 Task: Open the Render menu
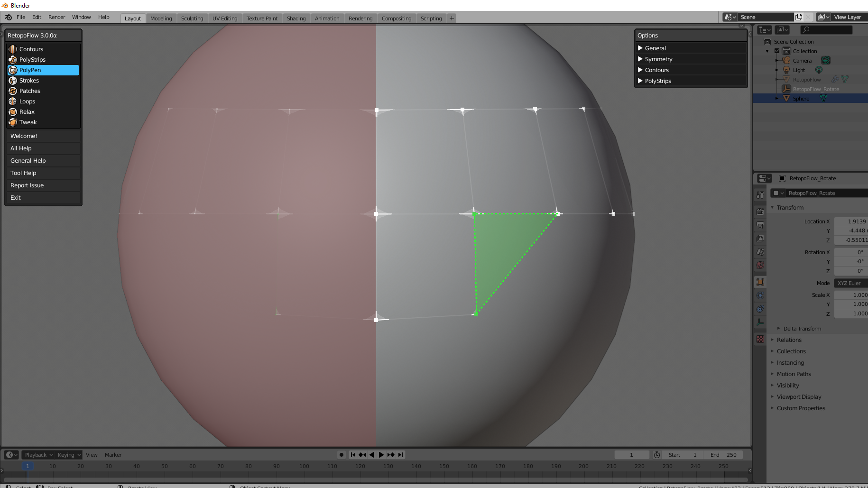[56, 17]
